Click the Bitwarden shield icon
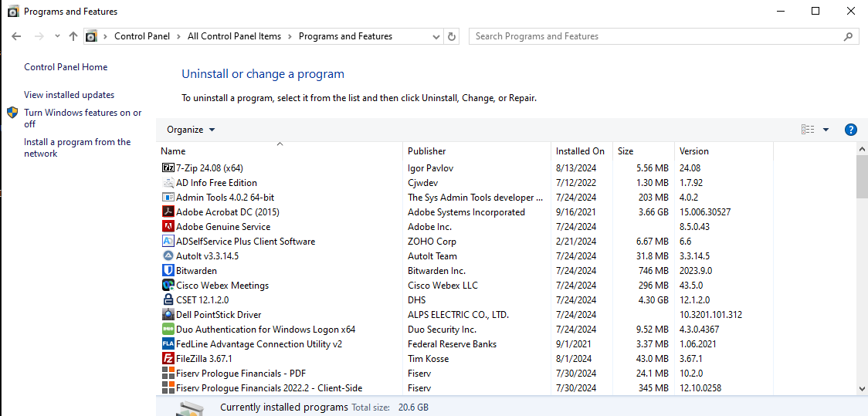Viewport: 868px width, 416px height. click(x=168, y=270)
